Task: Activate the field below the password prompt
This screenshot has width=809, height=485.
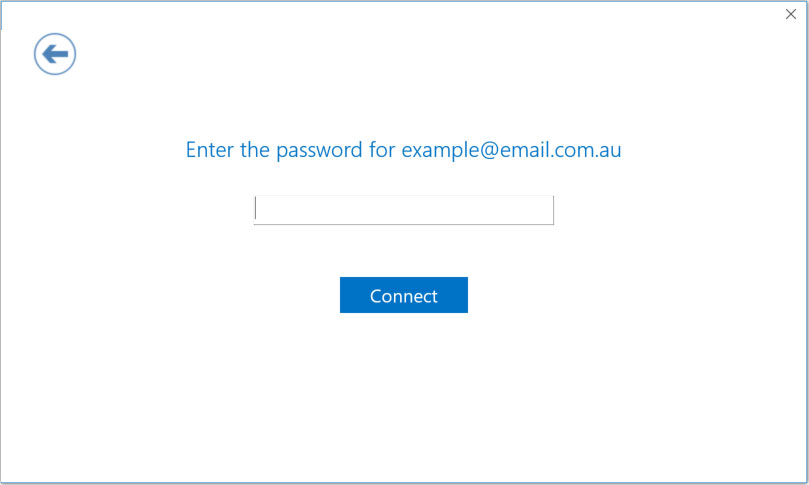Action: click(404, 210)
